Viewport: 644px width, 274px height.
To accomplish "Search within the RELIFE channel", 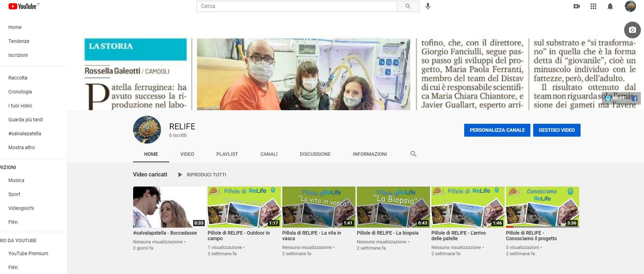I will 413,154.
